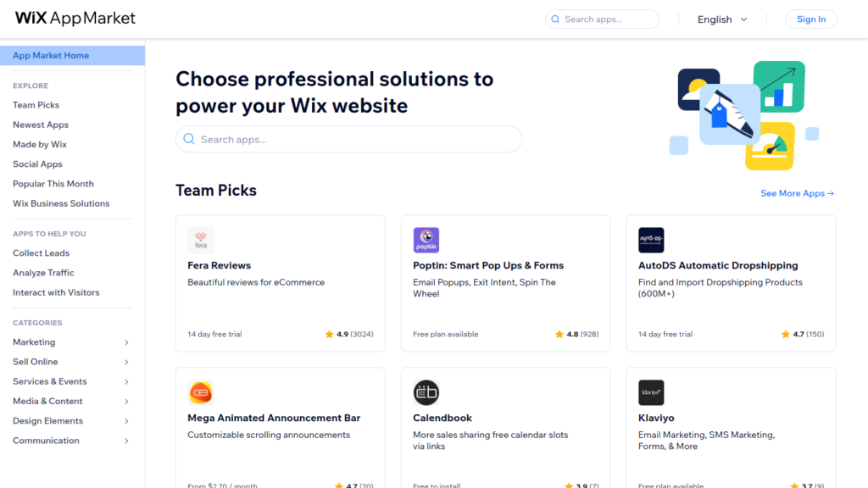Click the star rating on Poptin card
868x488 pixels.
(576, 334)
